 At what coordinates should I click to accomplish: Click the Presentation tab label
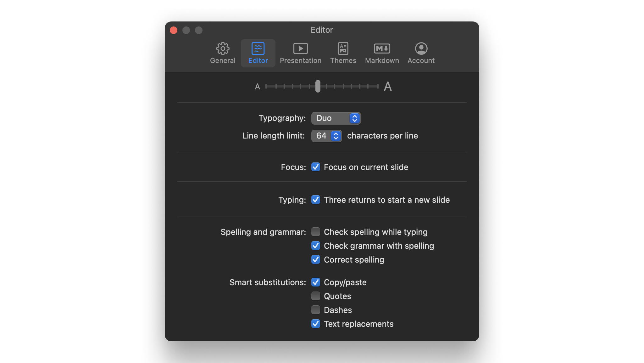[301, 60]
